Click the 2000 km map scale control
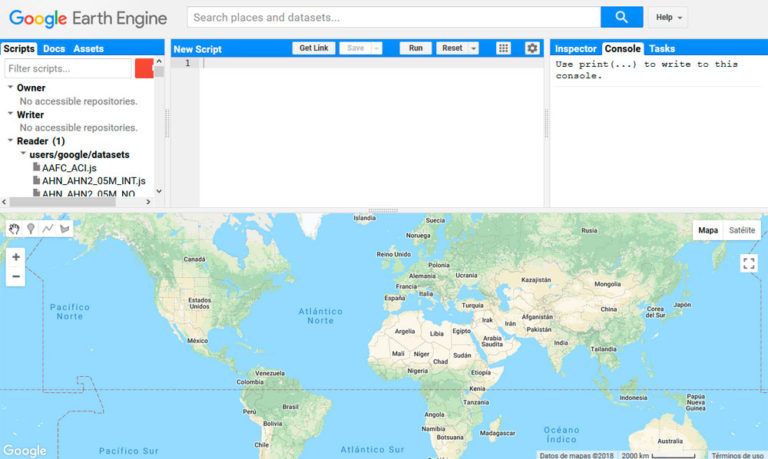This screenshot has width=768, height=459. click(658, 456)
